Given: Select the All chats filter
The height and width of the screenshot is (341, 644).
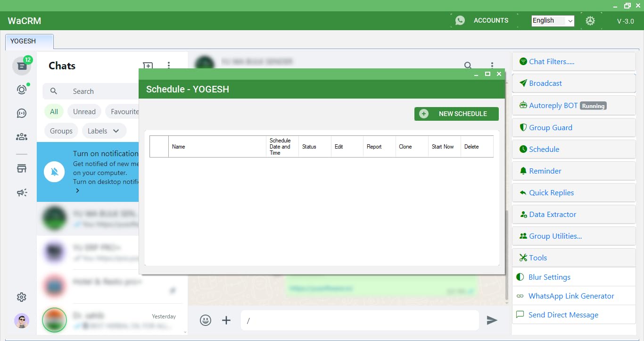Looking at the screenshot, I should click(x=54, y=111).
